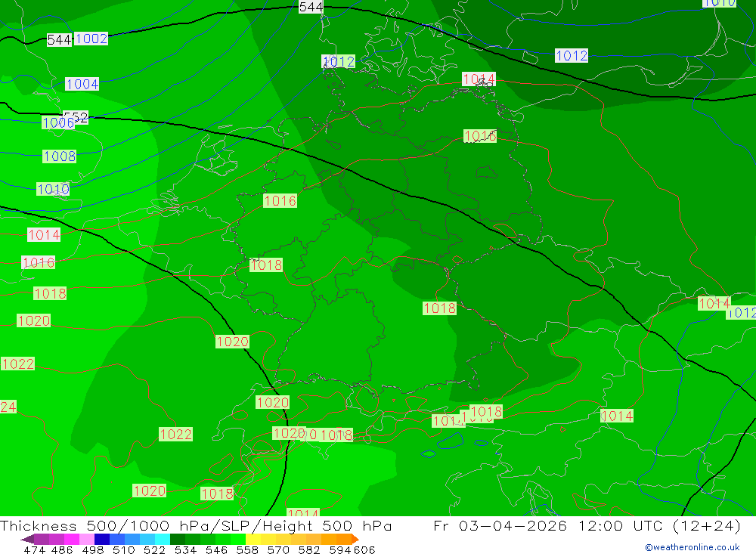Click legend value '558'
The image size is (756, 554).
pyautogui.click(x=247, y=549)
